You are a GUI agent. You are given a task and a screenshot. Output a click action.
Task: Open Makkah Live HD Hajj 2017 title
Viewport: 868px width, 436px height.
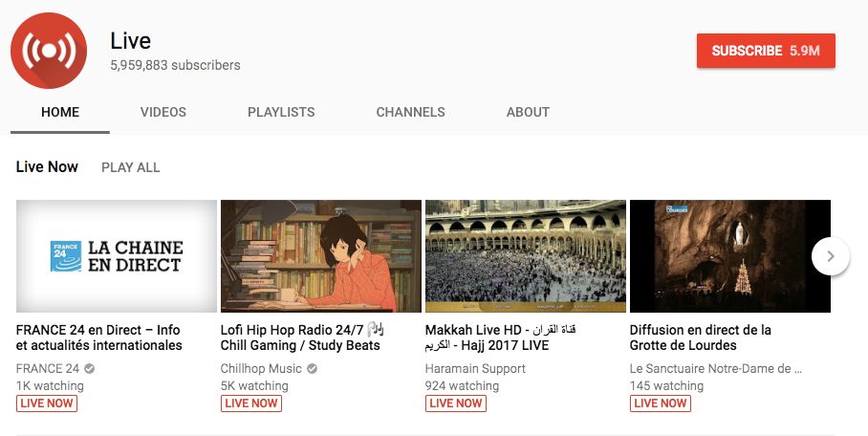pyautogui.click(x=500, y=338)
